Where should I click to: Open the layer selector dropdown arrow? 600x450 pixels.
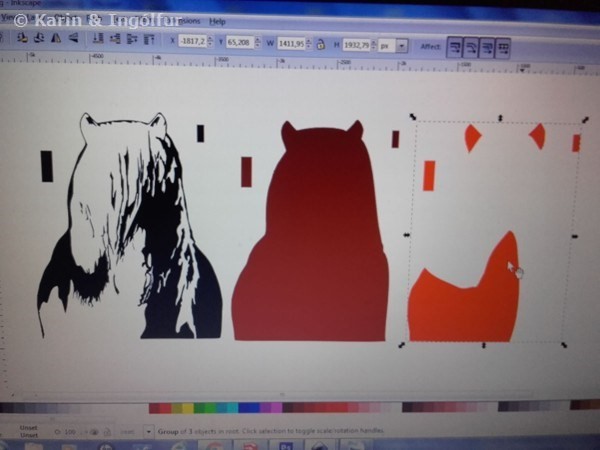click(x=148, y=432)
